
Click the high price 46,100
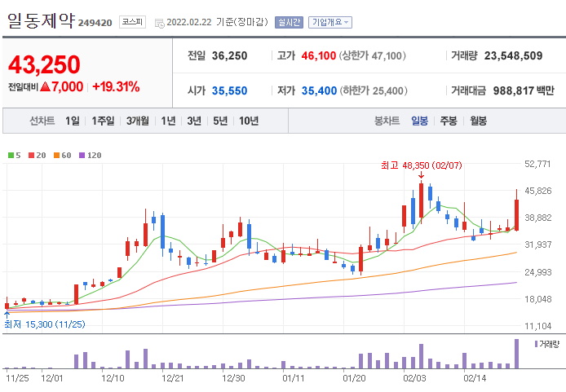[319, 56]
